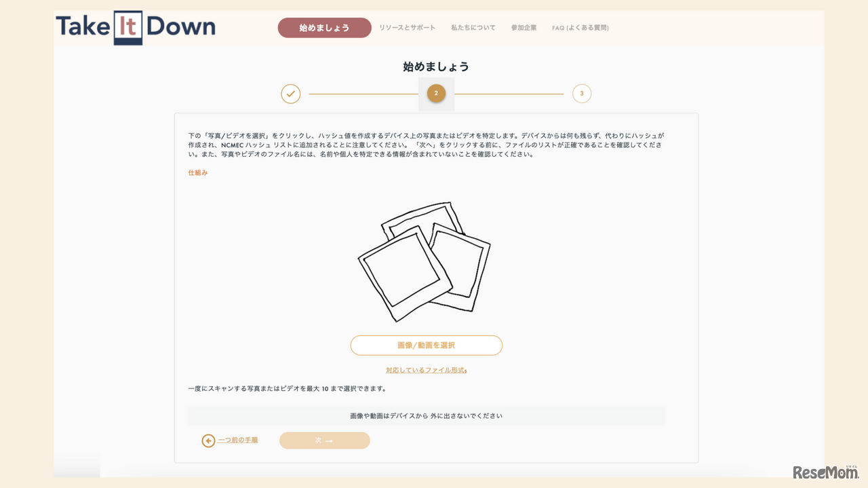Image resolution: width=868 pixels, height=488 pixels.
Task: Open the 仕組み link
Action: point(197,172)
